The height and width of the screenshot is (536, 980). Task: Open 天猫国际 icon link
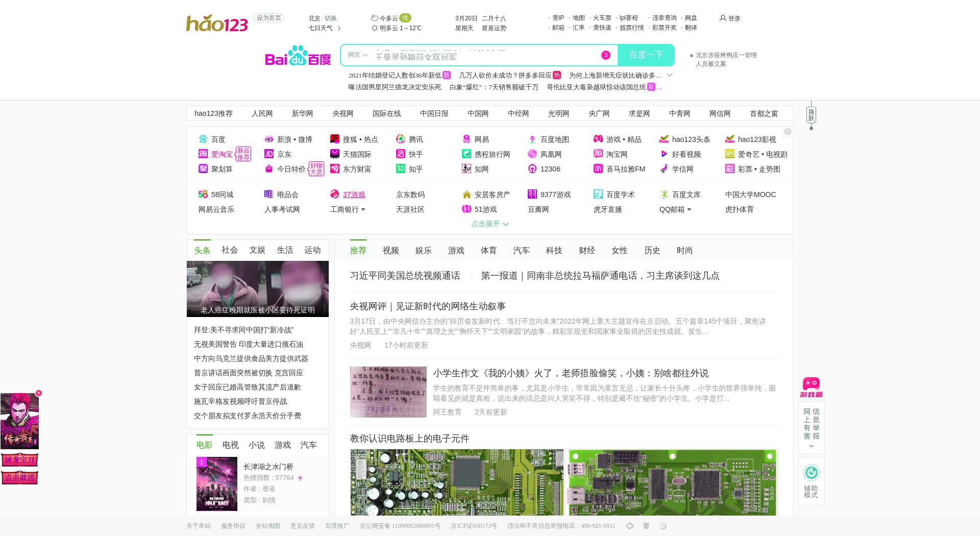[335, 154]
